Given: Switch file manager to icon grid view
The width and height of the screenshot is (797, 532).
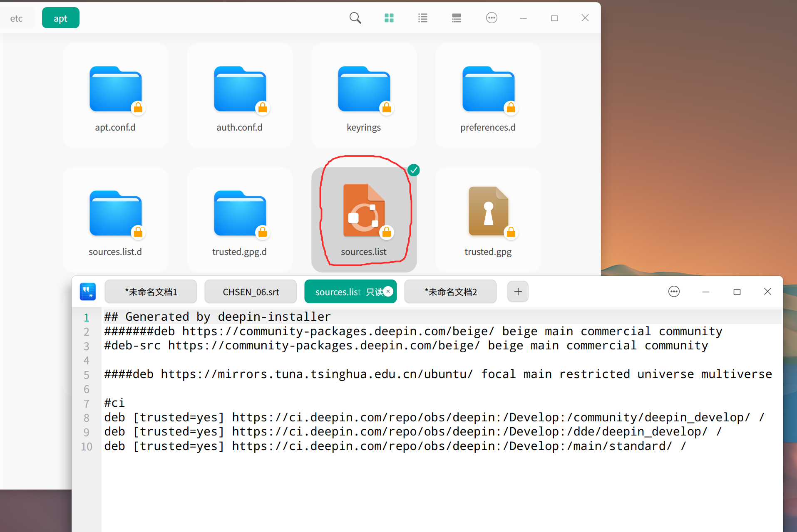Looking at the screenshot, I should point(389,18).
